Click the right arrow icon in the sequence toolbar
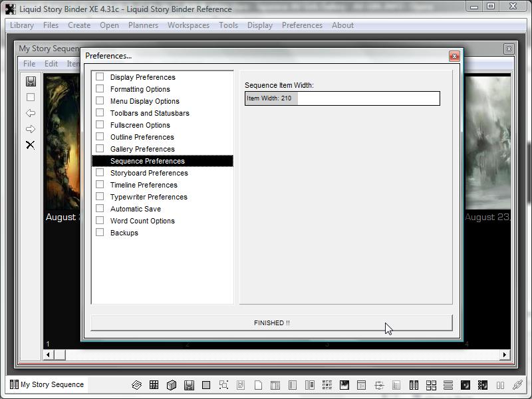This screenshot has width=532, height=399. tap(31, 129)
